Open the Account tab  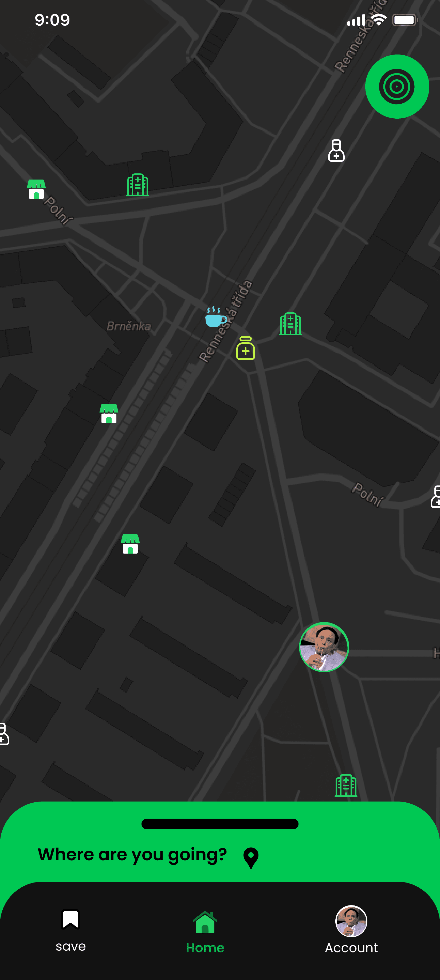351,930
